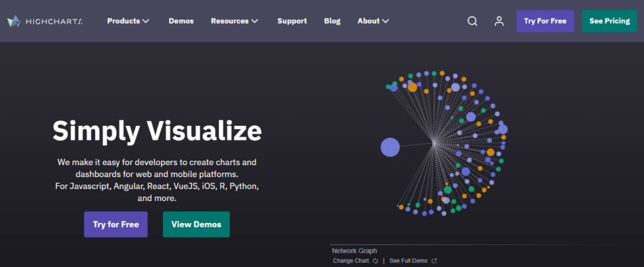Click the Change Chart link
The width and height of the screenshot is (644, 267).
coord(351,261)
